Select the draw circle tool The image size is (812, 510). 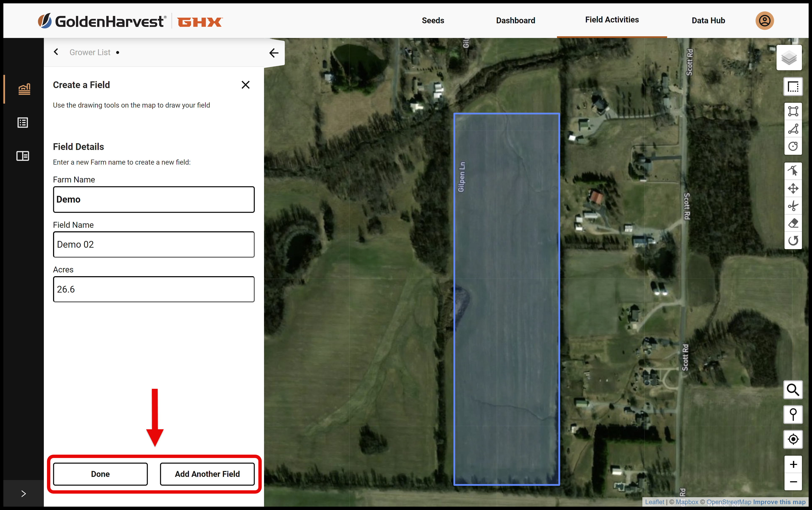pyautogui.click(x=793, y=146)
